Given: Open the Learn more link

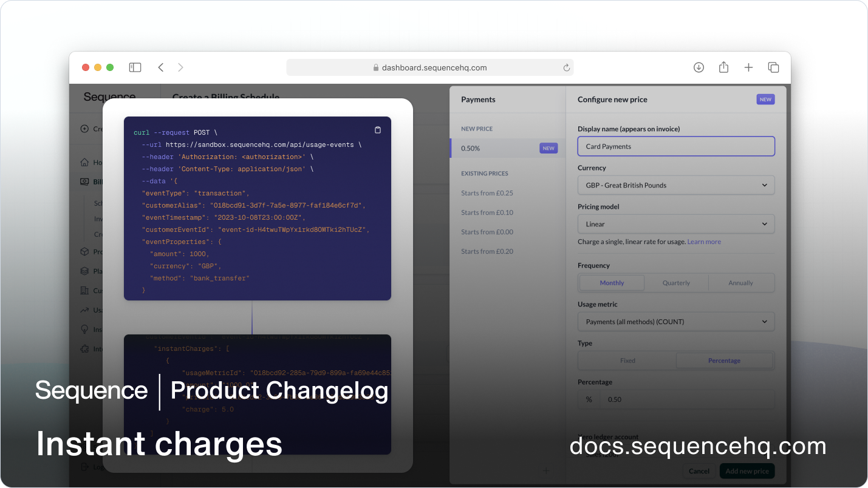Looking at the screenshot, I should [704, 241].
